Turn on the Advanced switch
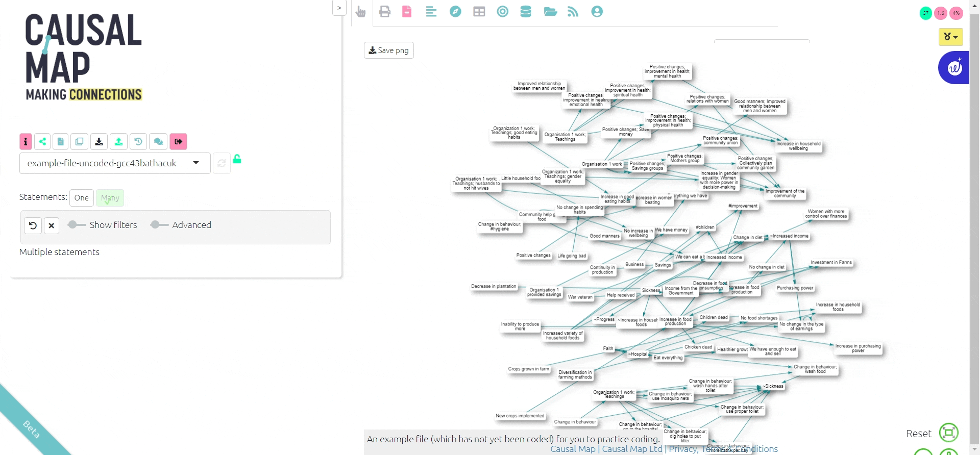The width and height of the screenshot is (980, 455). [x=159, y=225]
